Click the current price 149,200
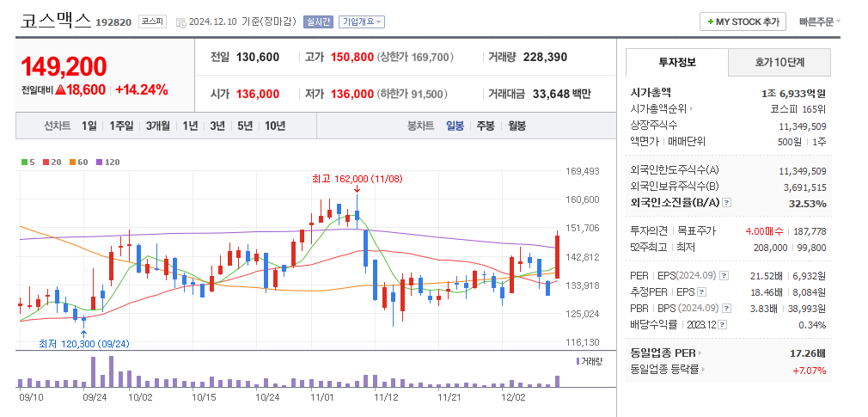This screenshot has width=868, height=417. click(64, 66)
